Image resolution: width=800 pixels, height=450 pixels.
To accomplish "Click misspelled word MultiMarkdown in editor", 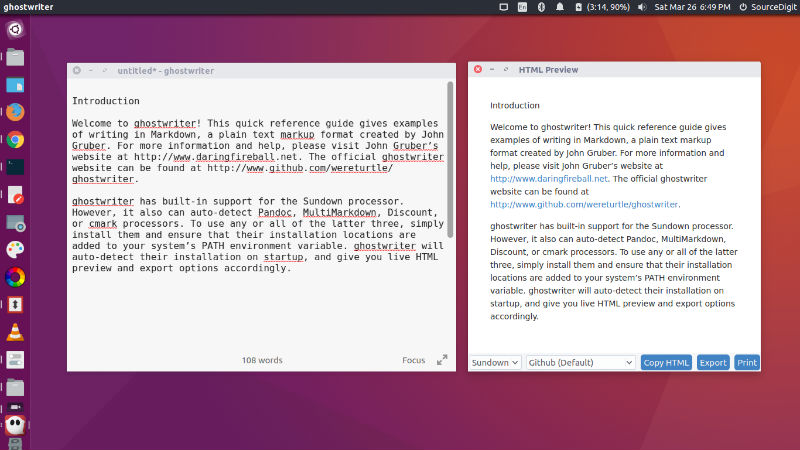I will coord(339,212).
